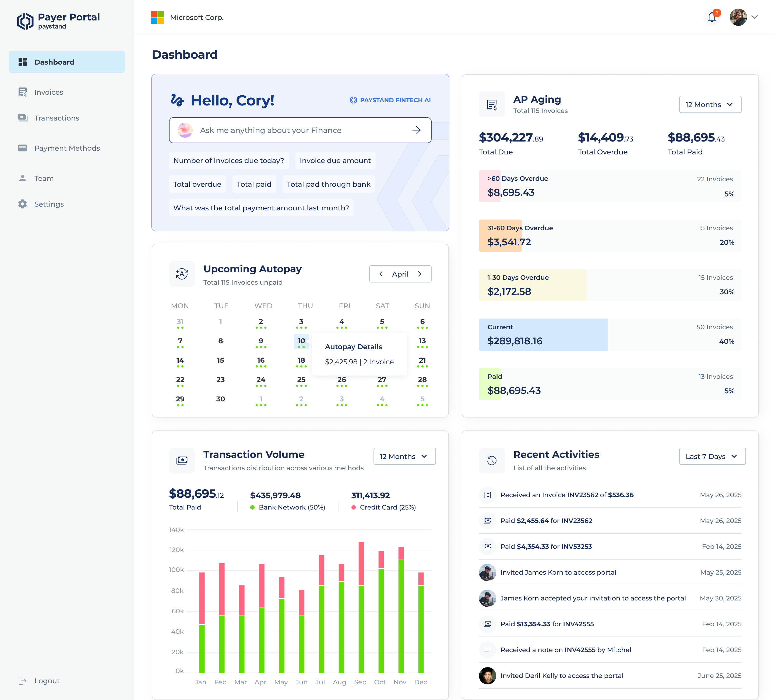This screenshot has height=700, width=775.
Task: Open the notifications bell
Action: pos(712,17)
